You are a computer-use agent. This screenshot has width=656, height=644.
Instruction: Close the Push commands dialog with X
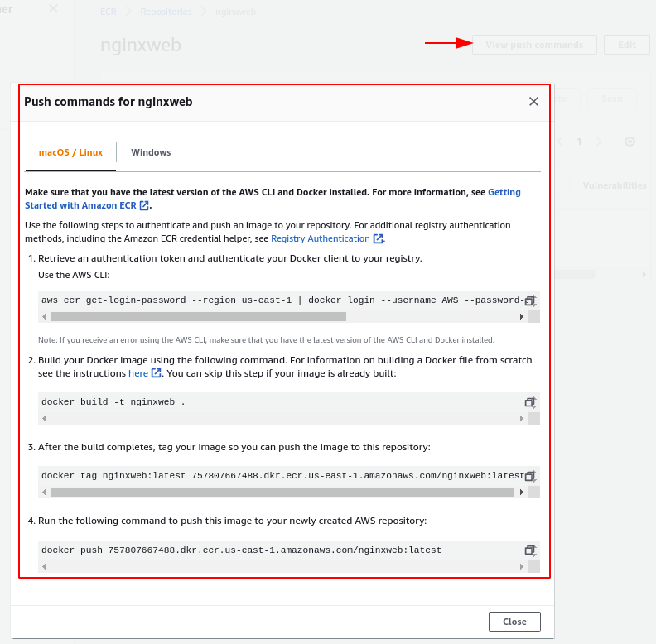click(533, 101)
